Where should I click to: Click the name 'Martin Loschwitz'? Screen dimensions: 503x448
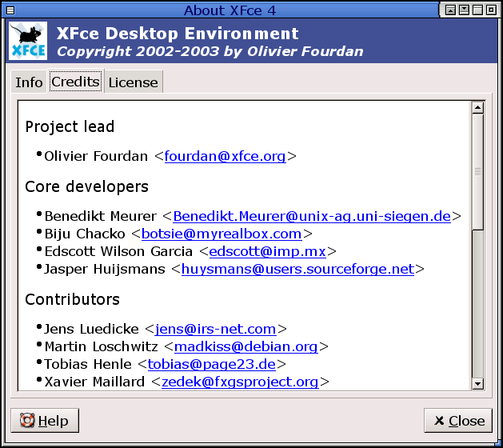point(102,347)
